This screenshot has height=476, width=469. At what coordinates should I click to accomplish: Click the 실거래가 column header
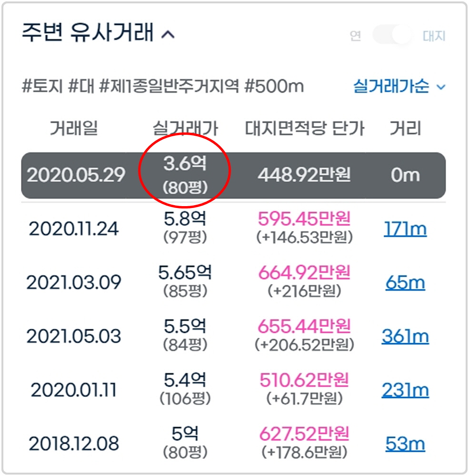[185, 128]
